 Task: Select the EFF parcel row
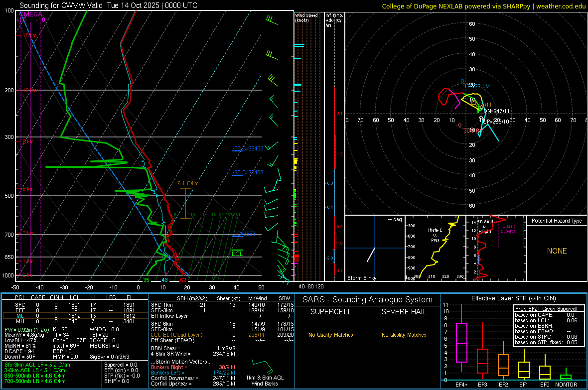(x=75, y=310)
